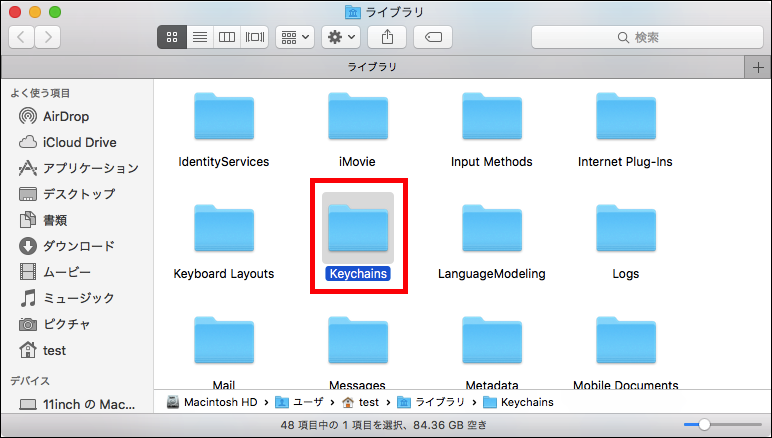The image size is (772, 438).
Task: Click the ライブラリ title bar folder icon
Action: [353, 12]
